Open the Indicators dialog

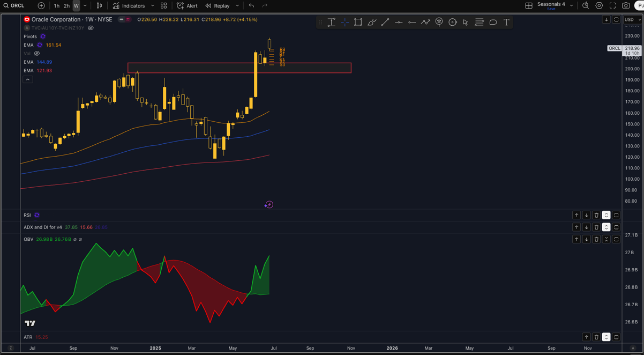[129, 5]
